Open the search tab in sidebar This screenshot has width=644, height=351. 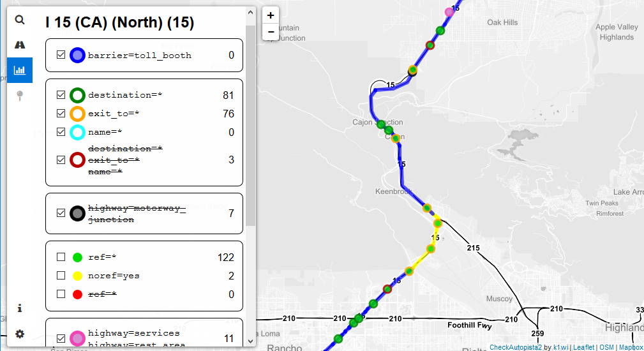20,20
